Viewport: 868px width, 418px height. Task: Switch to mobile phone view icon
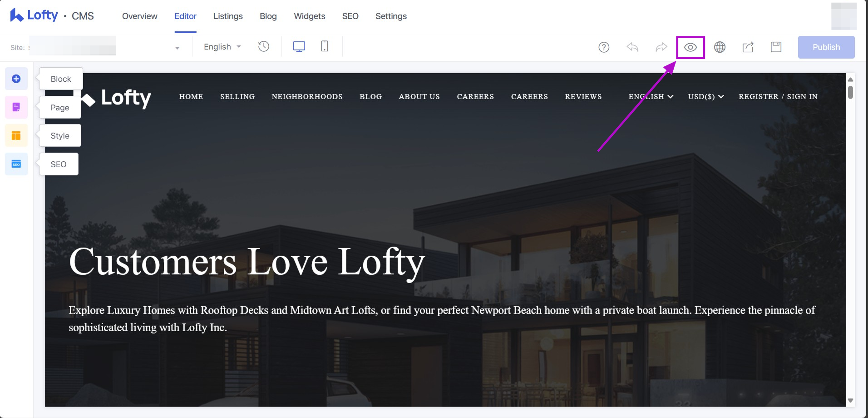[325, 46]
